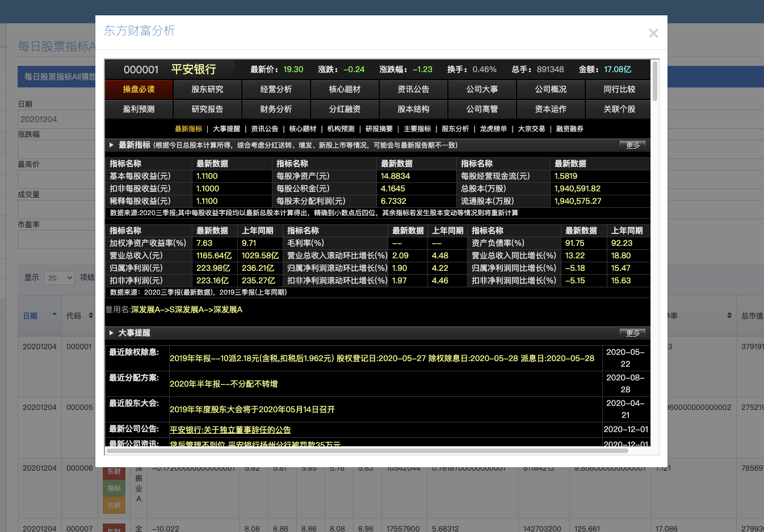Open the 盈利预测 tab
764x532 pixels.
pos(139,109)
